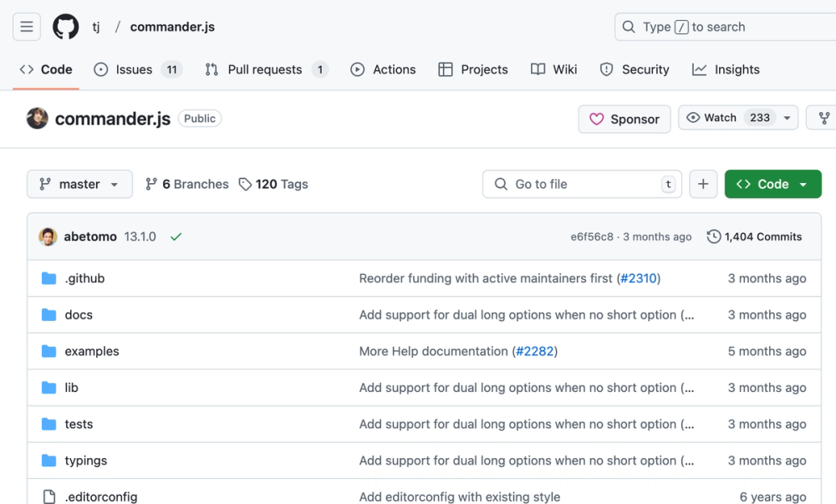Click the typings folder icon
The height and width of the screenshot is (504, 836).
point(49,461)
